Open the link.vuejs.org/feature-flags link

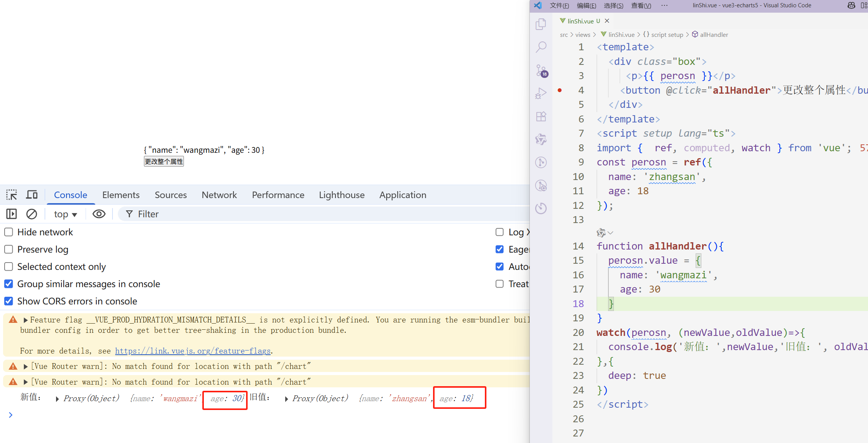point(193,351)
